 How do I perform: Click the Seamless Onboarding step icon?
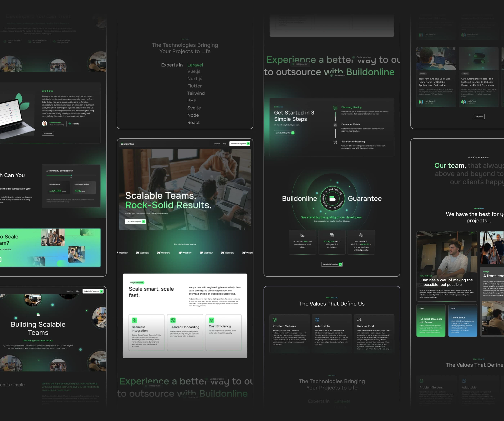(335, 142)
